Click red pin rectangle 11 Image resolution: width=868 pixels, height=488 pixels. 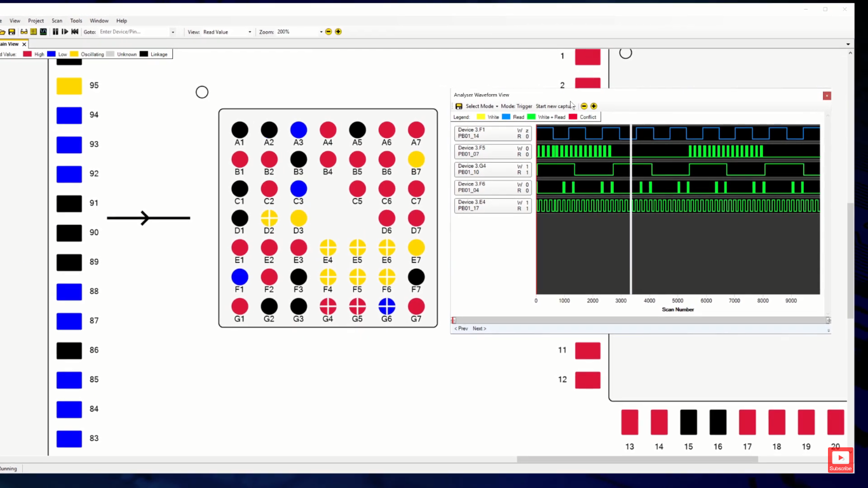coord(588,351)
